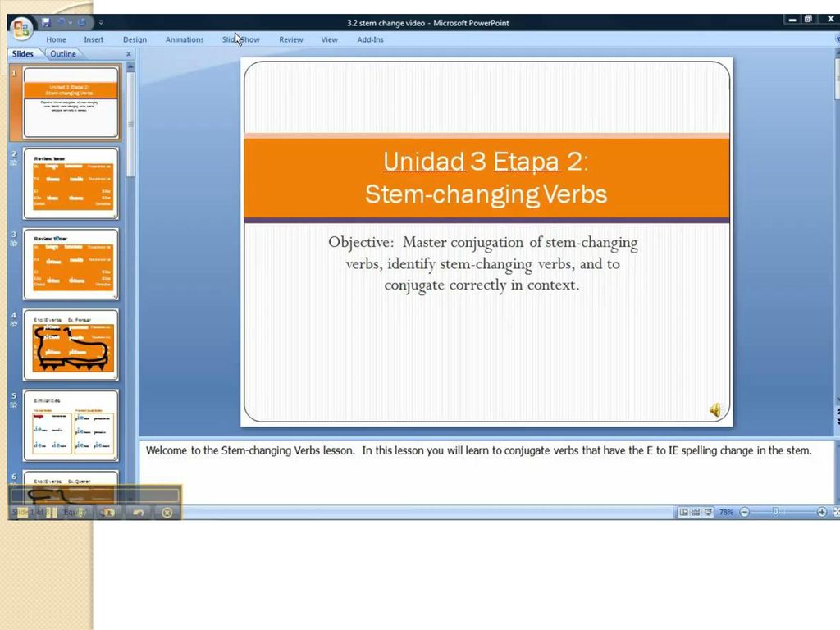Viewport: 840px width, 630px height.
Task: Click the overlay toolbar undo arrow button
Action: click(138, 513)
